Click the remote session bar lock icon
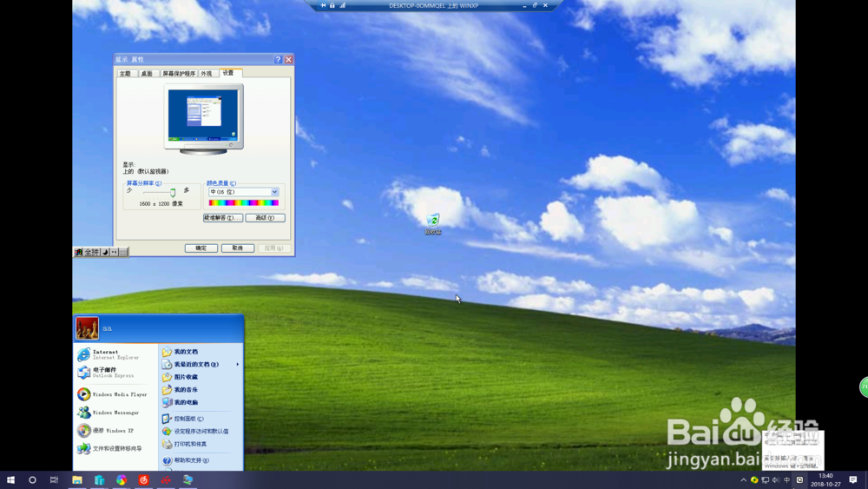 point(332,5)
